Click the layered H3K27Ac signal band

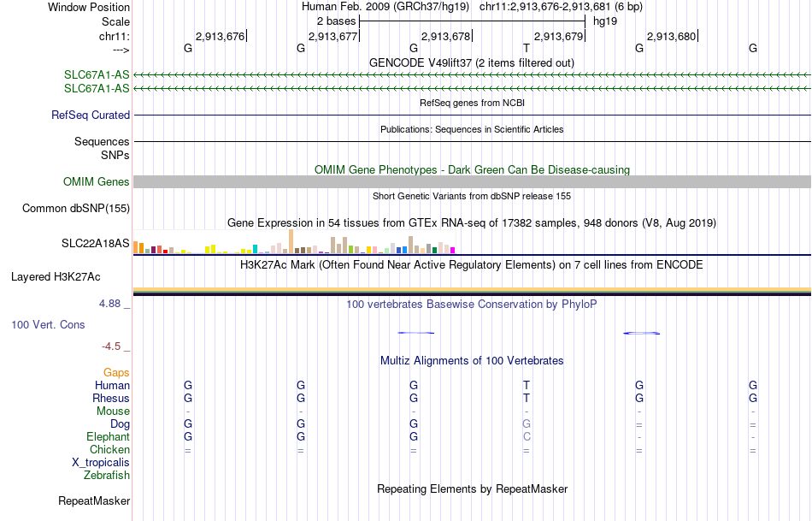(x=472, y=292)
